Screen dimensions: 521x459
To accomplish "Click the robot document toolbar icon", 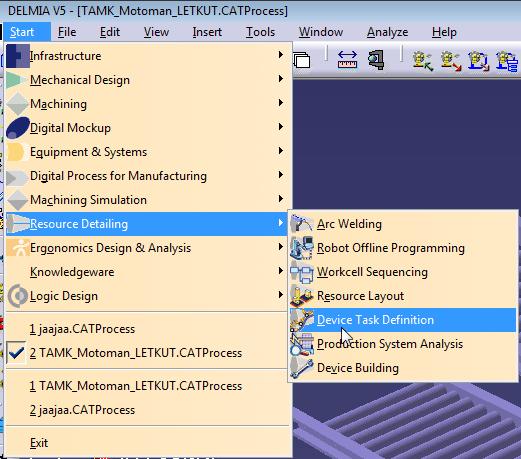I will [x=479, y=61].
